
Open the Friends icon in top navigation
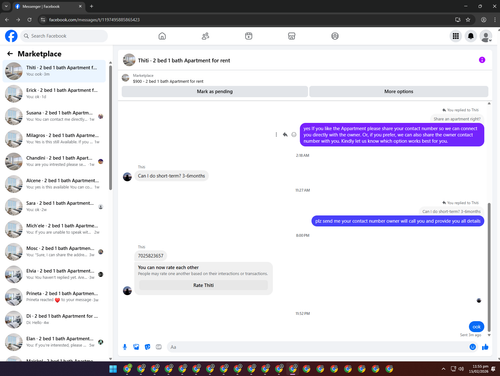click(205, 36)
